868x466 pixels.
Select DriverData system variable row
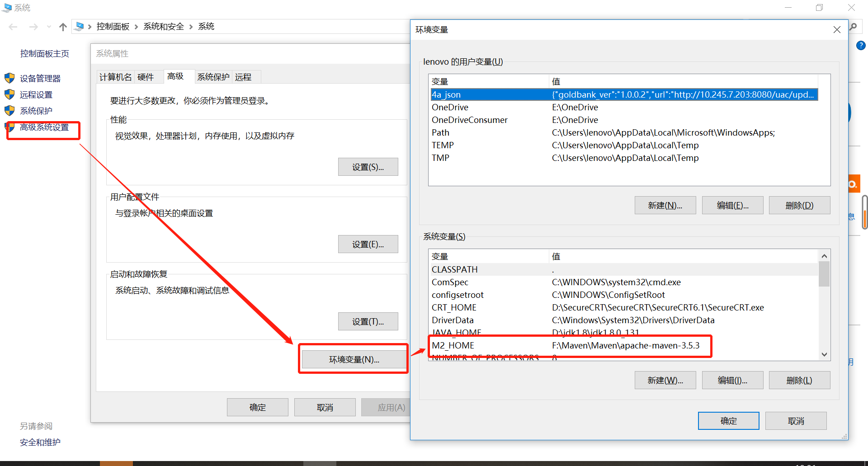[x=624, y=320]
